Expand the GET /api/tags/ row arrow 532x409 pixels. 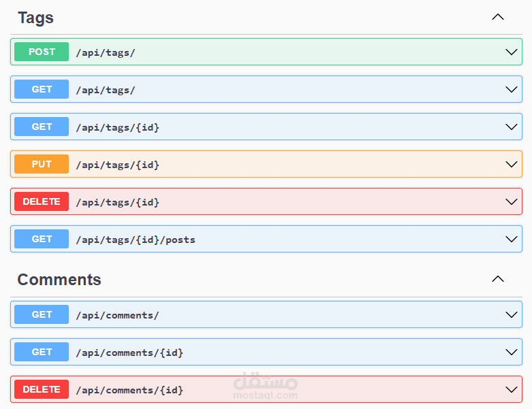[512, 89]
